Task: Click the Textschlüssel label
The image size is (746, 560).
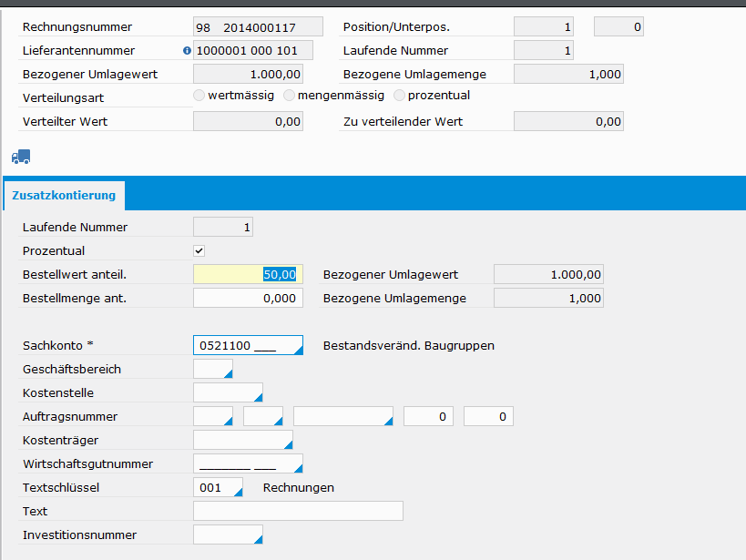Action: [61, 488]
